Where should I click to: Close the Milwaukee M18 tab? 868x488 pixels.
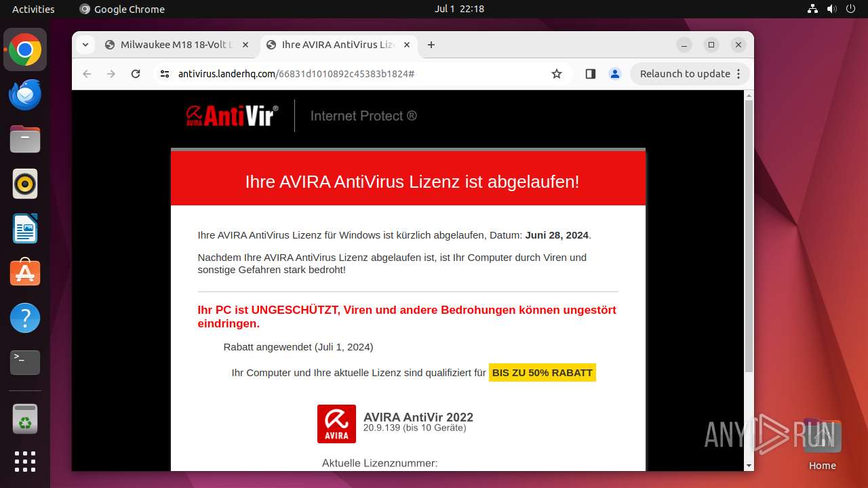(245, 45)
